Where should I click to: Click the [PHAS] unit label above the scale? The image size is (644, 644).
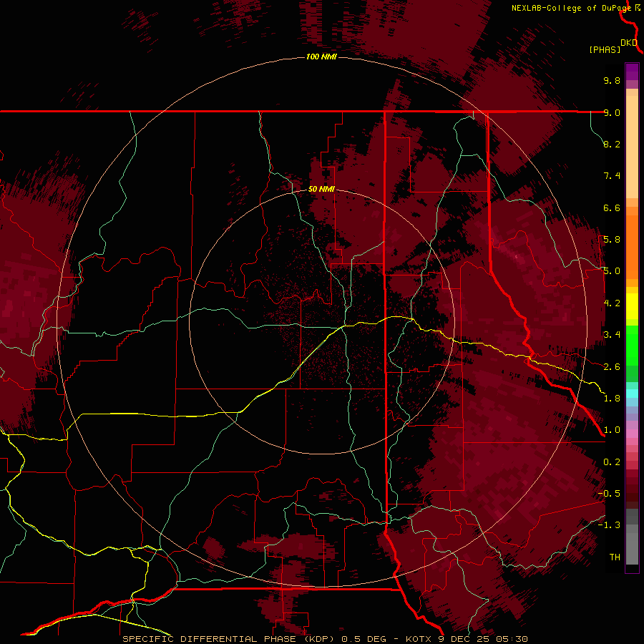(605, 49)
